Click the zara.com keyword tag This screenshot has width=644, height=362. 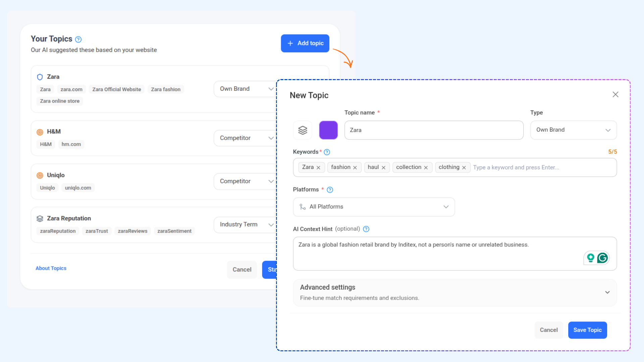pyautogui.click(x=71, y=89)
